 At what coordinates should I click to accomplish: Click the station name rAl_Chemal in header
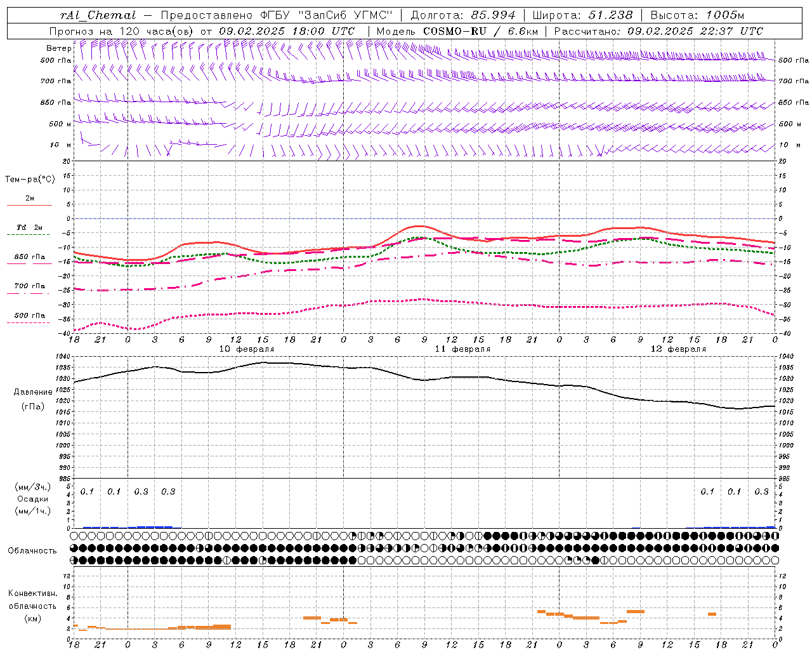point(98,16)
